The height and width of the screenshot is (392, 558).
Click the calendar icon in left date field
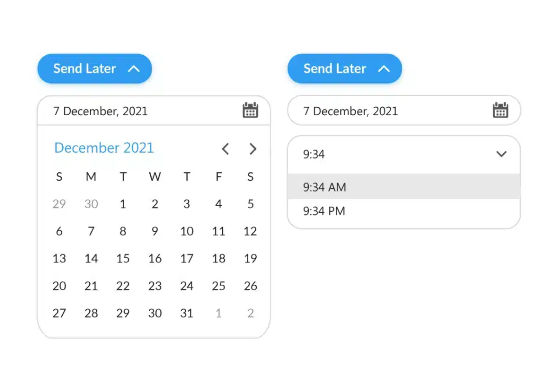click(x=250, y=111)
